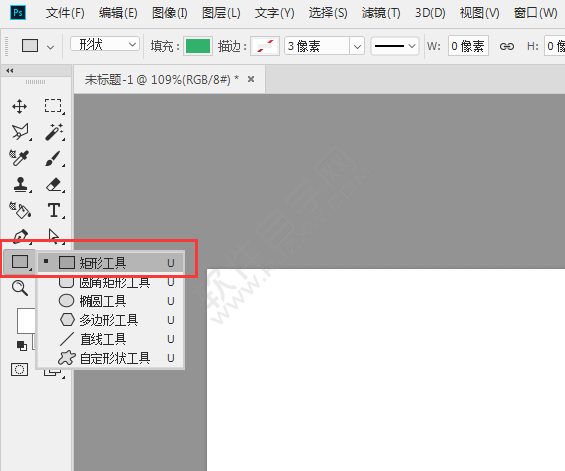Viewport: 565px width, 471px height.
Task: Click the W width input field
Action: 468,46
